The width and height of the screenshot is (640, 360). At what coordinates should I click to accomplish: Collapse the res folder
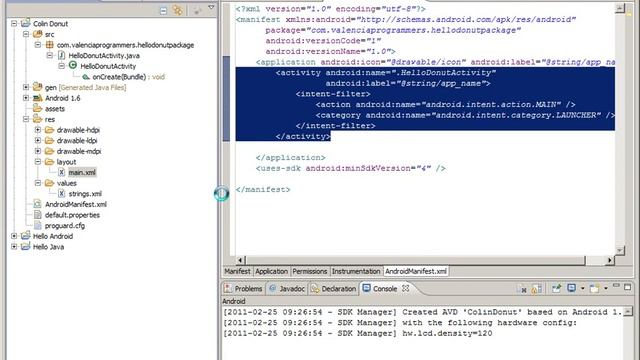(x=26, y=119)
